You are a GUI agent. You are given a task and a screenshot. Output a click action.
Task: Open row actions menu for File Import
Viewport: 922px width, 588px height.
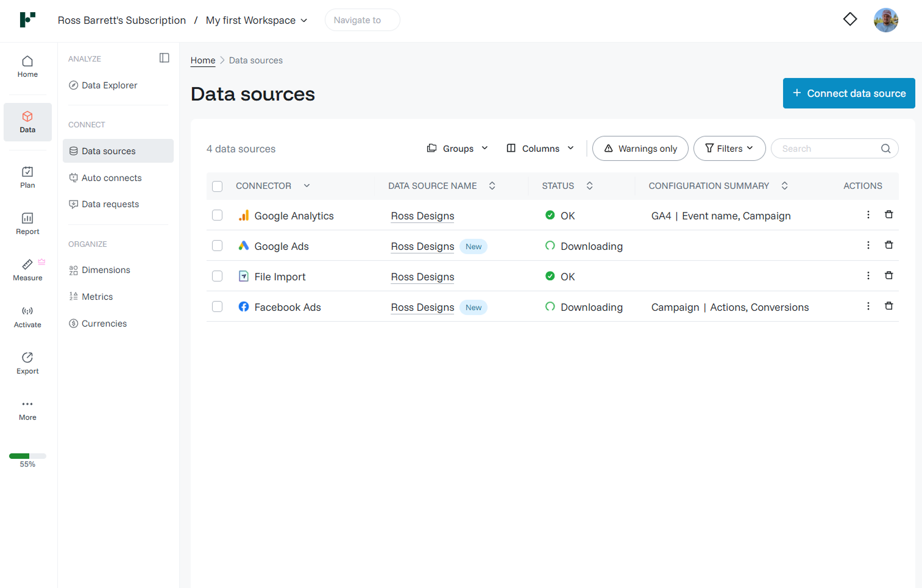click(868, 275)
